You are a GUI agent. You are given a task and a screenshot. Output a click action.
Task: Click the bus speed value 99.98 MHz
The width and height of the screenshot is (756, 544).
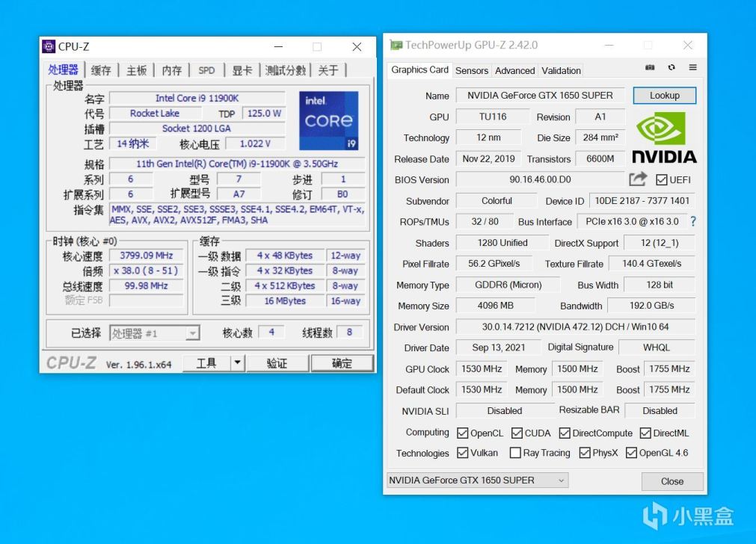coord(146,285)
